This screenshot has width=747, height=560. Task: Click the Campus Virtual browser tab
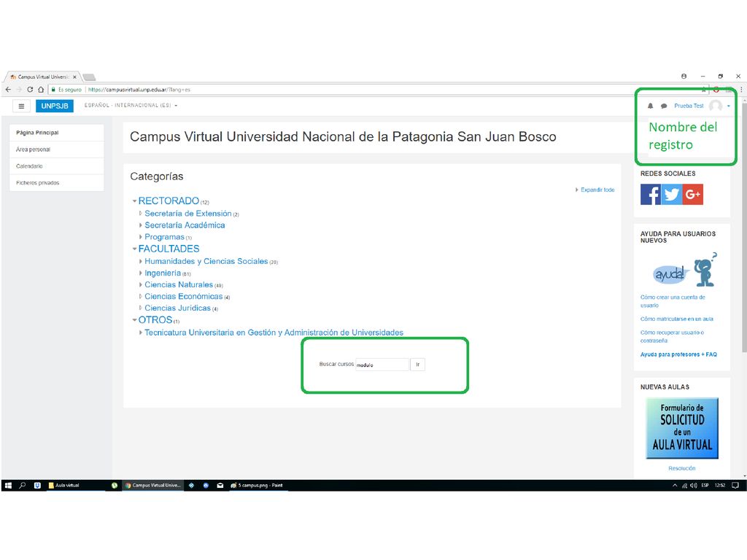(x=42, y=77)
